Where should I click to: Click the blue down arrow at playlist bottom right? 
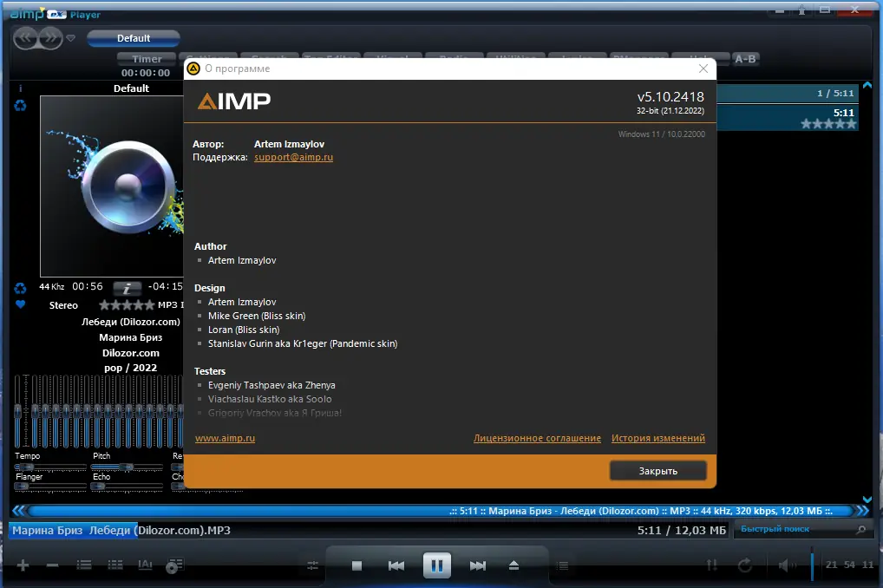(x=867, y=499)
